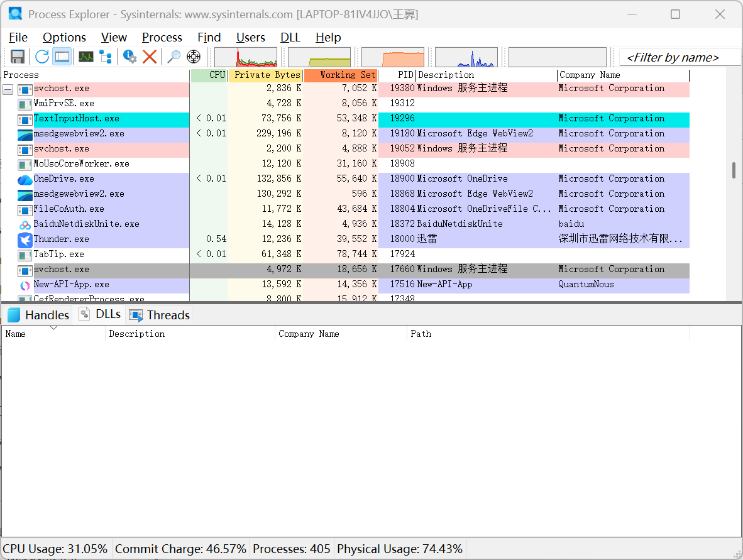The image size is (743, 560).
Task: Open the DLL menu
Action: click(290, 38)
